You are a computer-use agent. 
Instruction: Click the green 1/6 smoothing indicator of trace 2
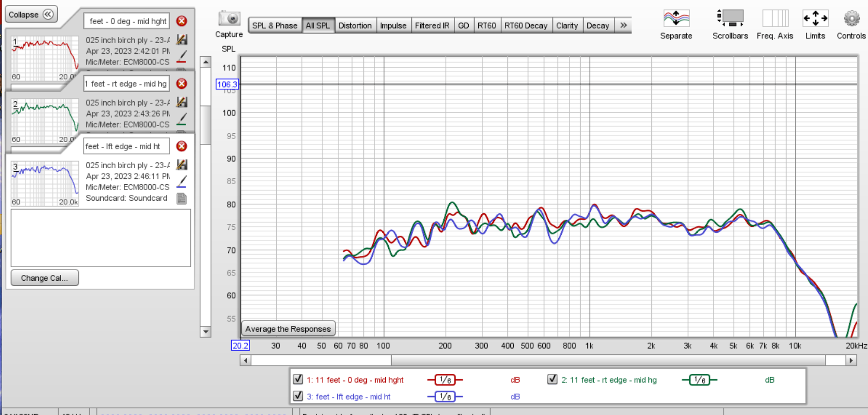(699, 380)
